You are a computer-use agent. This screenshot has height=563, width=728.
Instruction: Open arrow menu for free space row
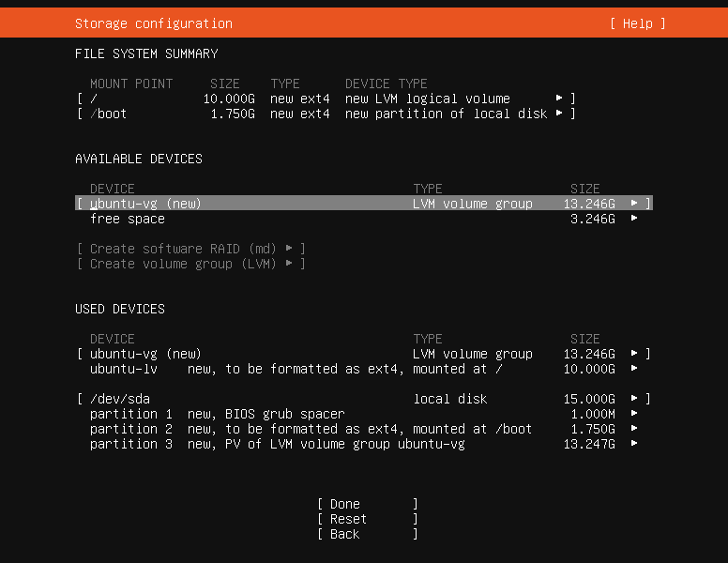tap(634, 219)
